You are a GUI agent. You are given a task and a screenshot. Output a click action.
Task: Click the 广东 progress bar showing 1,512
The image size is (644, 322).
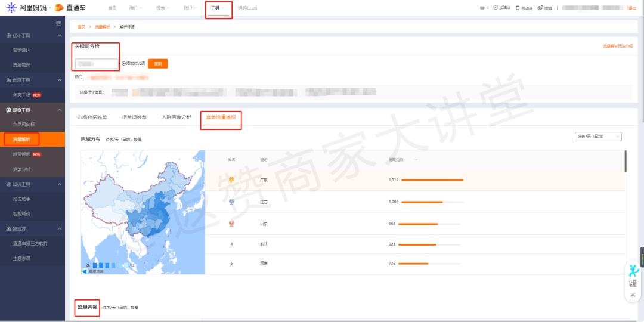(432, 180)
